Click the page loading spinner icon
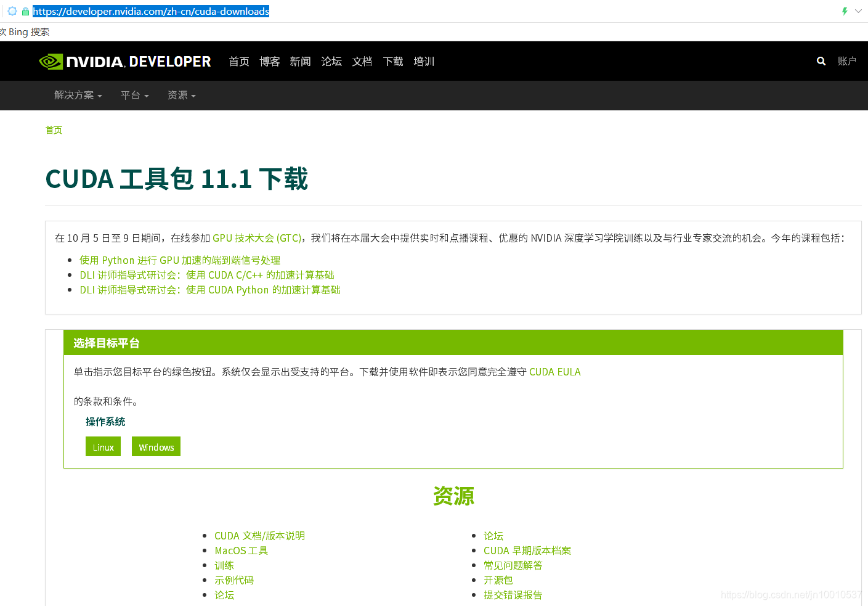Image resolution: width=868 pixels, height=606 pixels. (12, 11)
